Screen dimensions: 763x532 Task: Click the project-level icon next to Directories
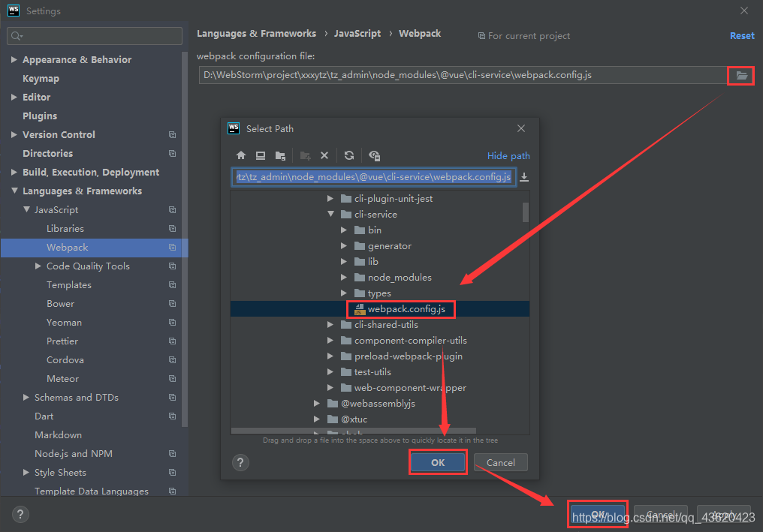tap(172, 153)
